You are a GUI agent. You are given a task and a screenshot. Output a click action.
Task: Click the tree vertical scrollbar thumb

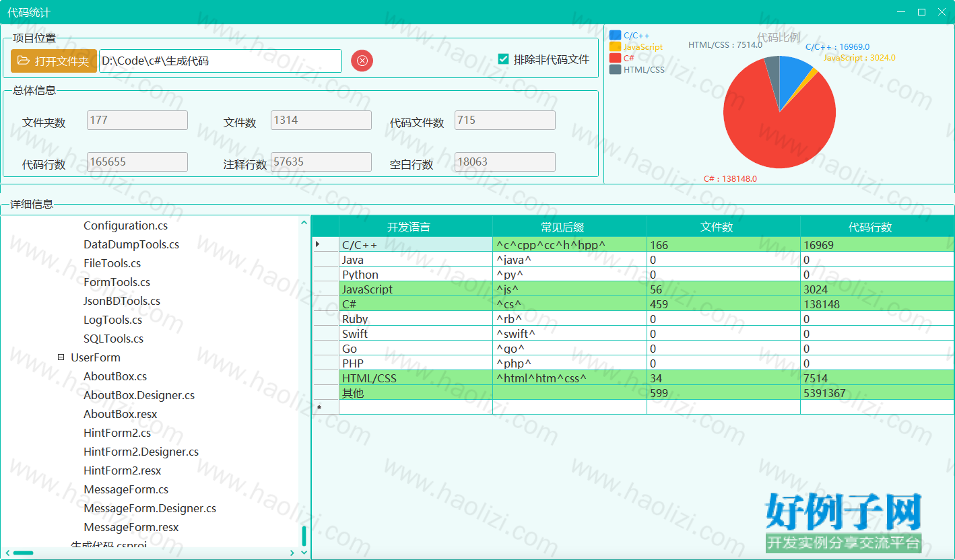click(x=304, y=536)
